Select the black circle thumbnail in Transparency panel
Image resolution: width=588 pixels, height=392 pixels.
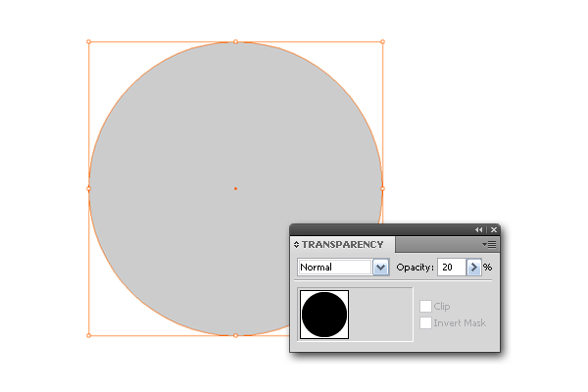(x=324, y=315)
